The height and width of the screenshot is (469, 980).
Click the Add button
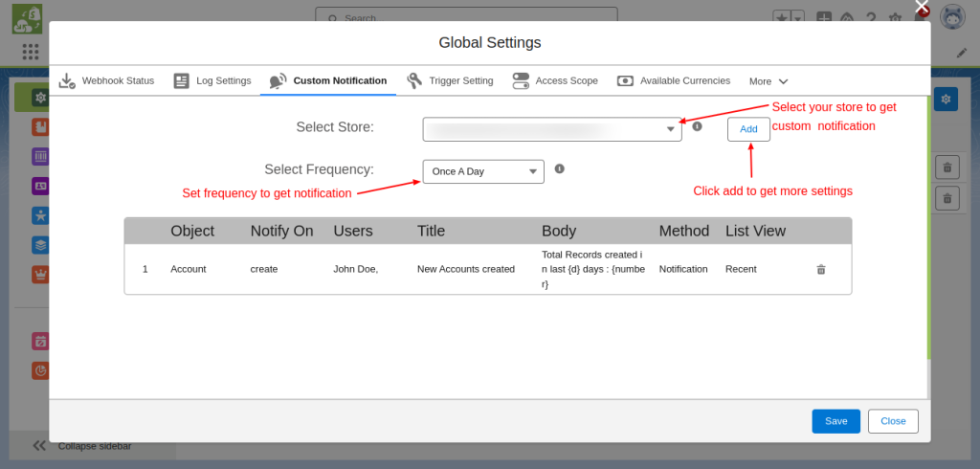[748, 129]
